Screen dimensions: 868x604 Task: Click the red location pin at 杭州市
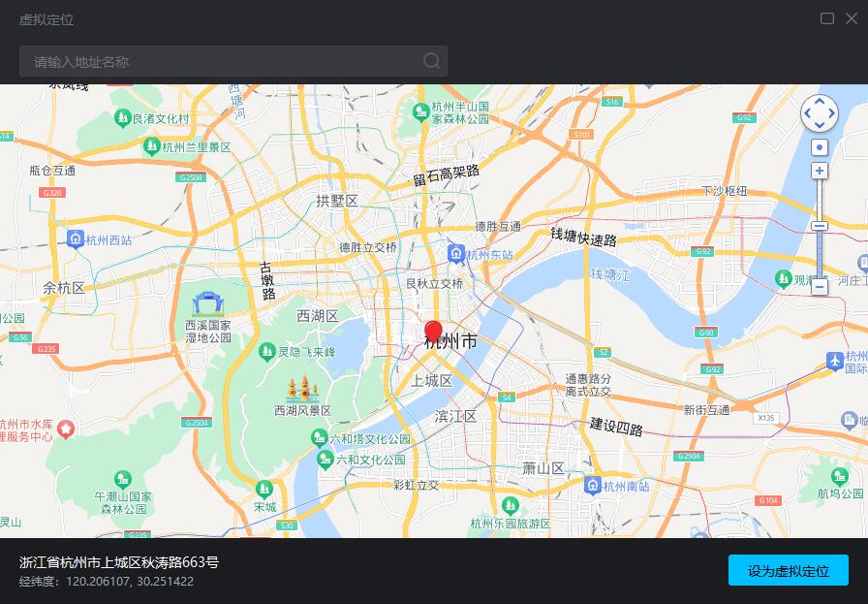(434, 328)
